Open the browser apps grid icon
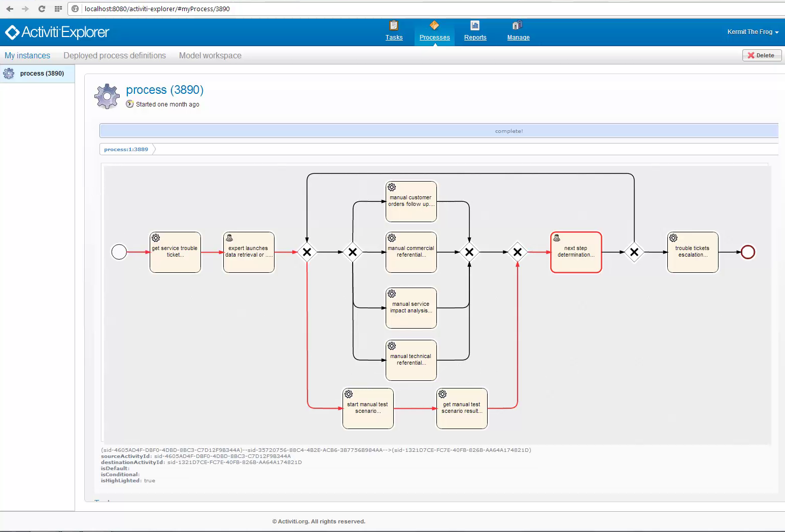Screen dimensions: 785x532 coord(58,9)
